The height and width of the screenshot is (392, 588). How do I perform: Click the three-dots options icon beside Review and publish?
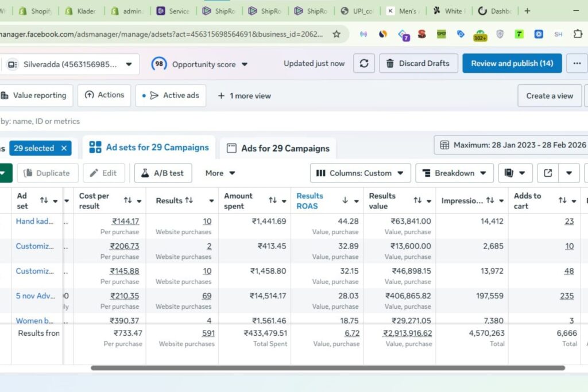pos(577,63)
